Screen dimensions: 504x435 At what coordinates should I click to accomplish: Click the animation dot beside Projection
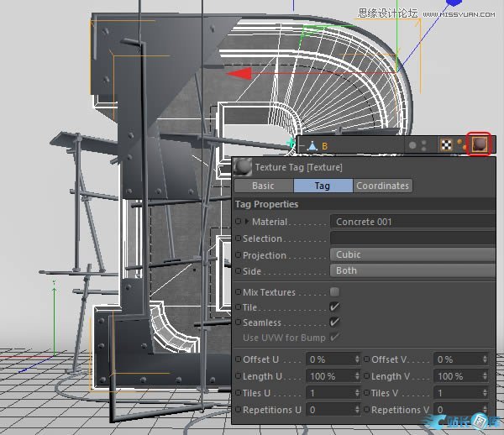(x=238, y=255)
